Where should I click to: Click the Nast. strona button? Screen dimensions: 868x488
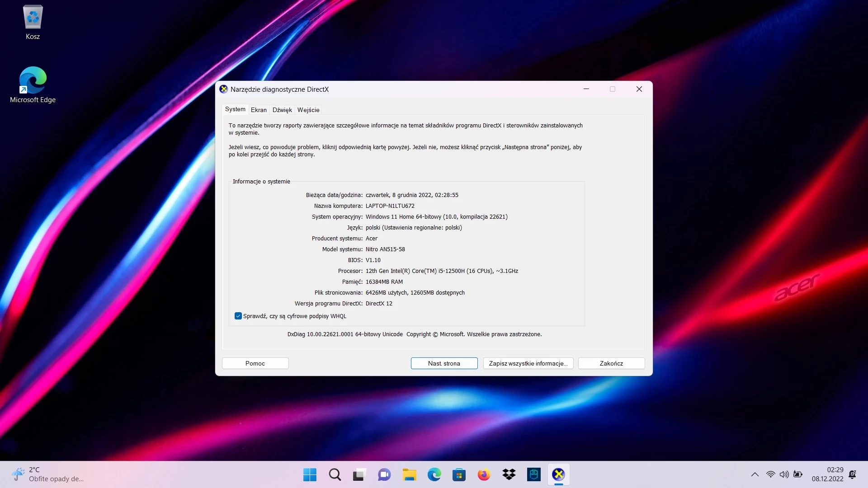pos(444,363)
